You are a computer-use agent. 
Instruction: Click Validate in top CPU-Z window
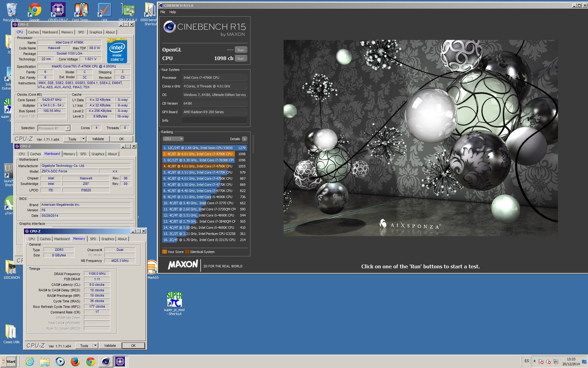[x=98, y=139]
